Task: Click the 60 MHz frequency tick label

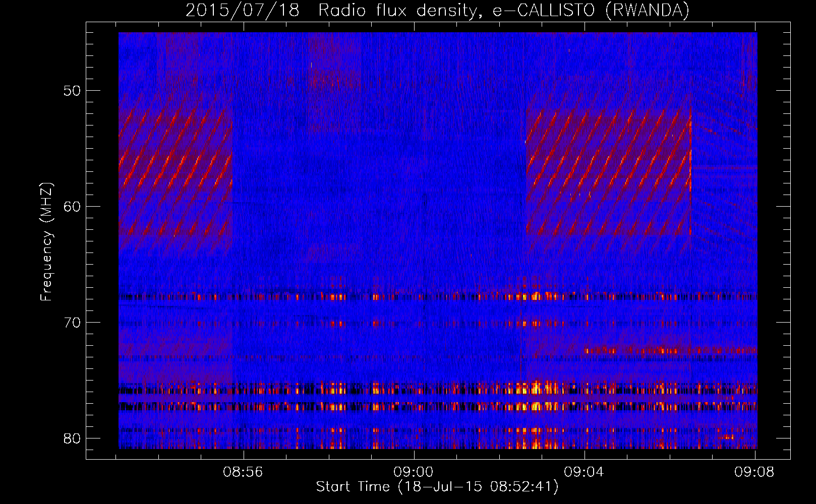Action: (72, 207)
